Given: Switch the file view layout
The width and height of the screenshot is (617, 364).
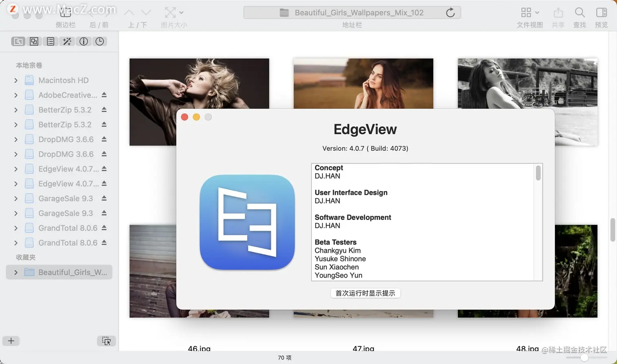Looking at the screenshot, I should [526, 13].
